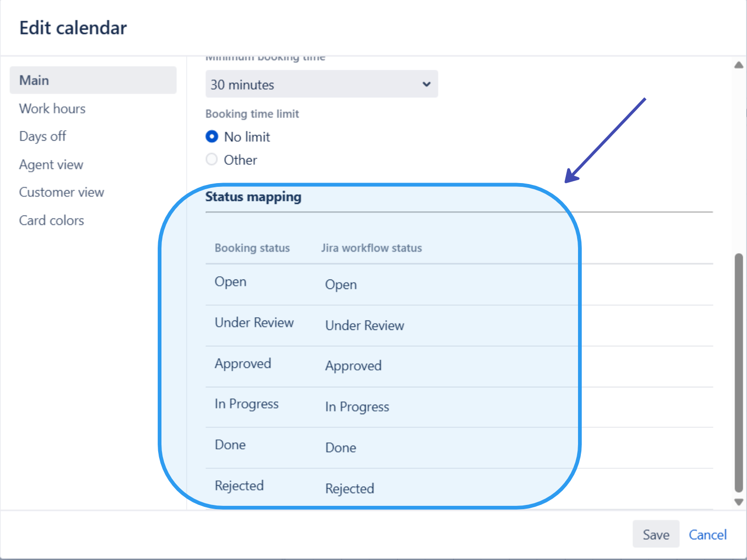Cancel editing the calendar
Image resolution: width=747 pixels, height=560 pixels.
point(707,535)
